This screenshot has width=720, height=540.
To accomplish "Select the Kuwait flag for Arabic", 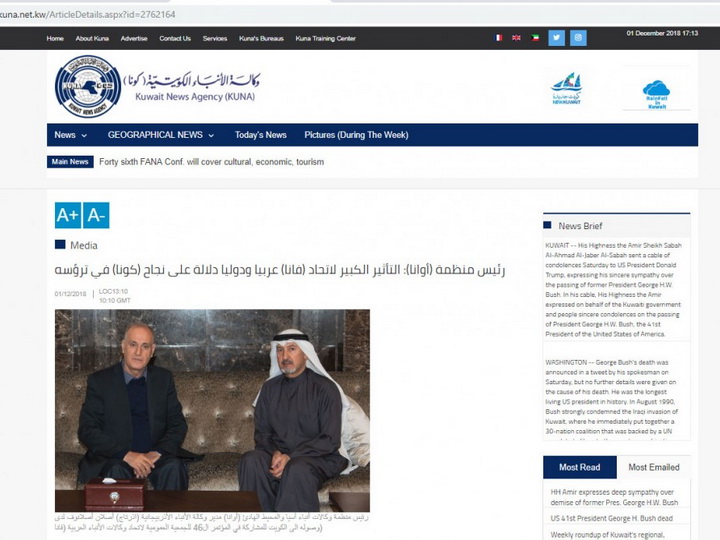I will tap(535, 38).
